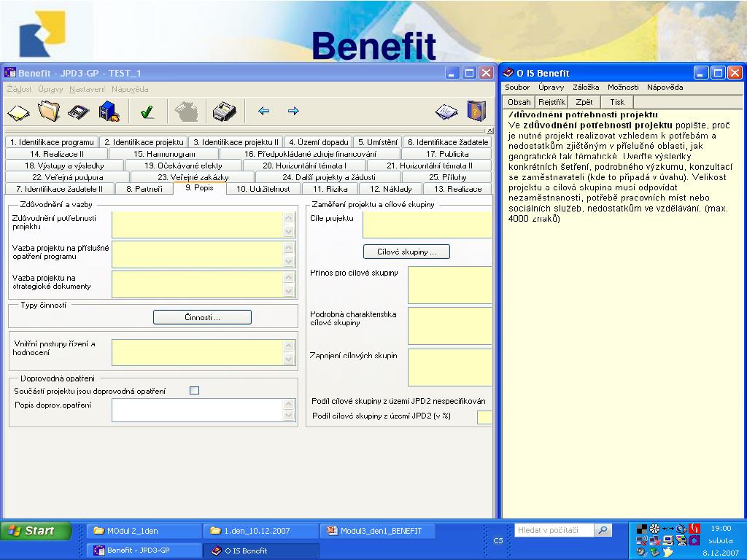This screenshot has width=747, height=560.
Task: Click the red icon in system tray
Action: click(694, 529)
